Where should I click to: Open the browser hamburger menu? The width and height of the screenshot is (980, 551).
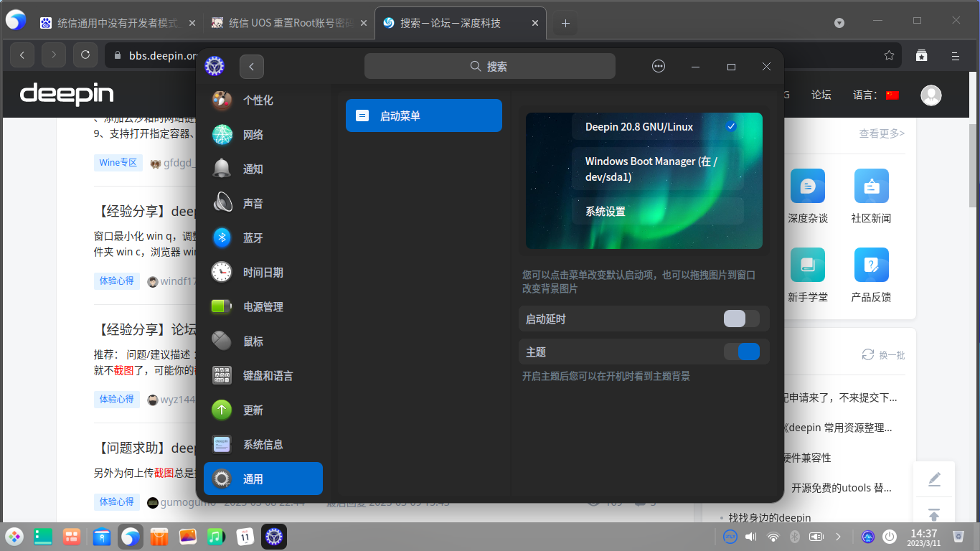pos(955,55)
